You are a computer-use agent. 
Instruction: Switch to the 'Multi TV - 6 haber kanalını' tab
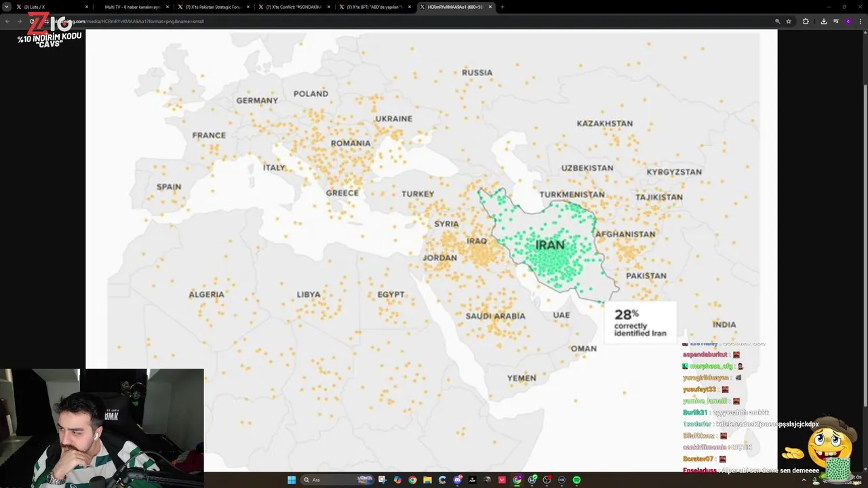pos(133,7)
